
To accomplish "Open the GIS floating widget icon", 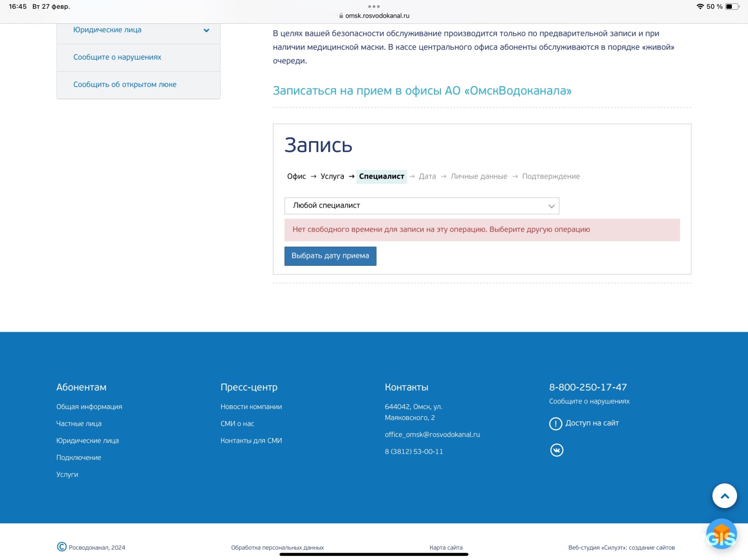I will [x=722, y=534].
